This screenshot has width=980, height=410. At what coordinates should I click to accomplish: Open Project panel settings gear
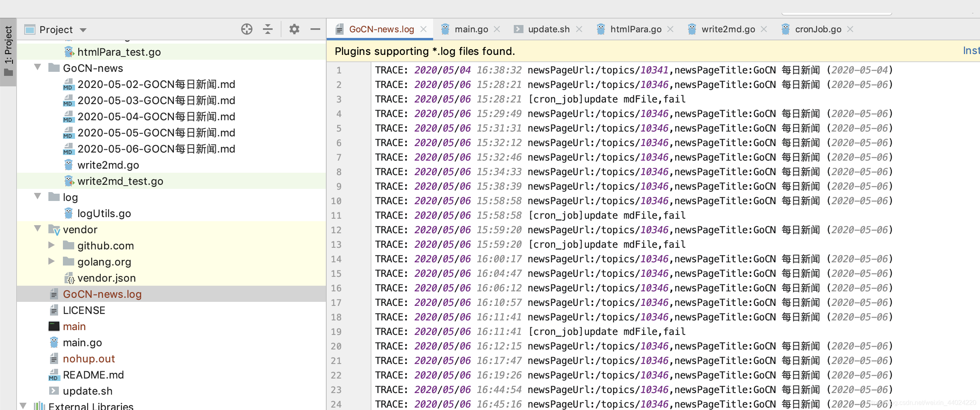294,29
